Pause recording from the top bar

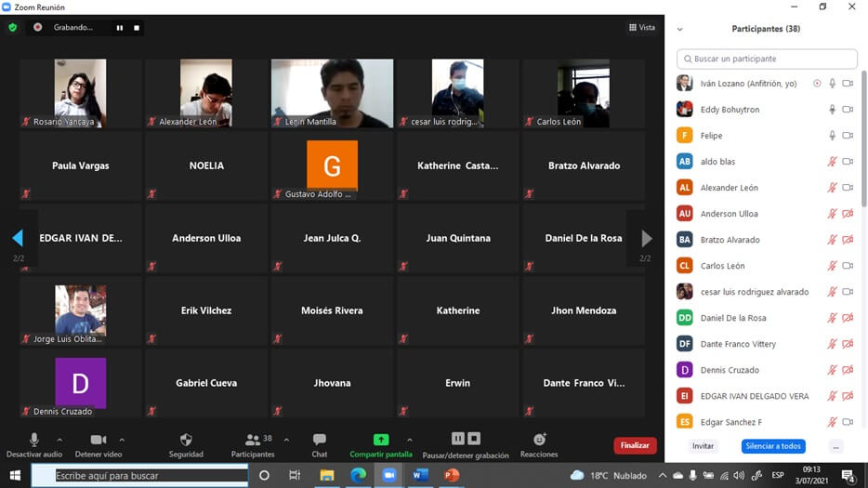(119, 28)
